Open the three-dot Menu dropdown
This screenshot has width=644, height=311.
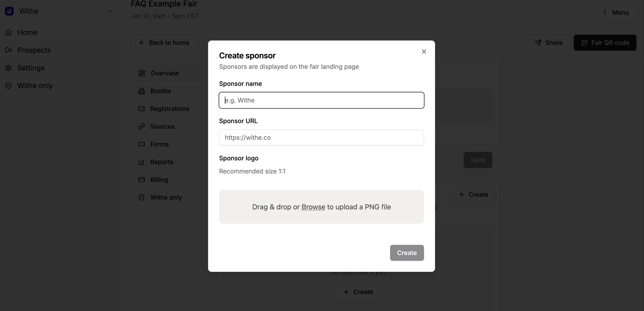tap(615, 12)
